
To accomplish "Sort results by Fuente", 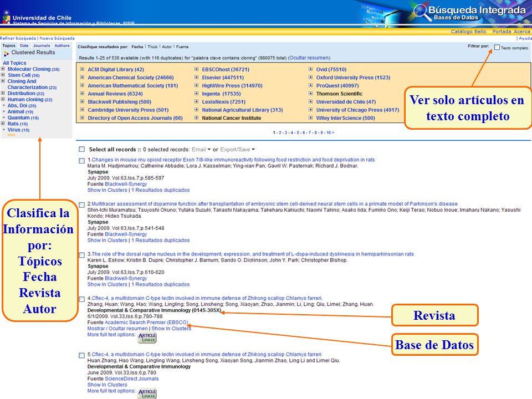I will [x=182, y=47].
